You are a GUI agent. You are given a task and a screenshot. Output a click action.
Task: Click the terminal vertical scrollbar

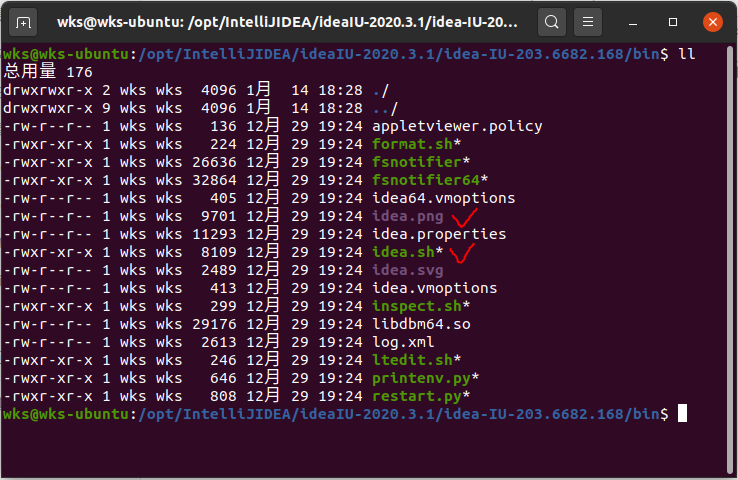tap(731, 260)
